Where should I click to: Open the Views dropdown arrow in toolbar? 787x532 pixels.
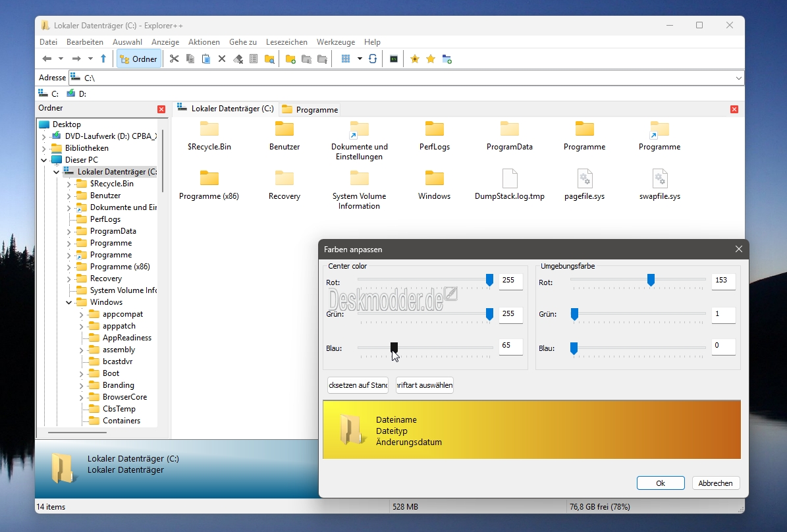(360, 59)
